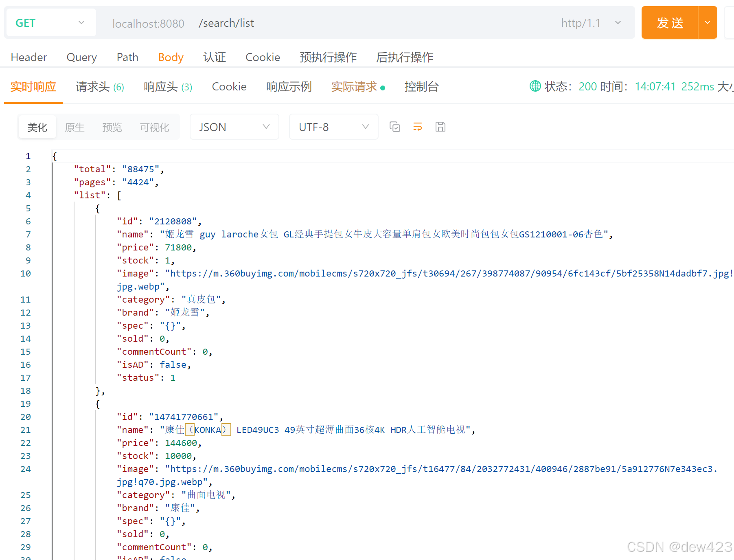The width and height of the screenshot is (734, 560).
Task: Click the orange 发送 send button
Action: [x=670, y=22]
